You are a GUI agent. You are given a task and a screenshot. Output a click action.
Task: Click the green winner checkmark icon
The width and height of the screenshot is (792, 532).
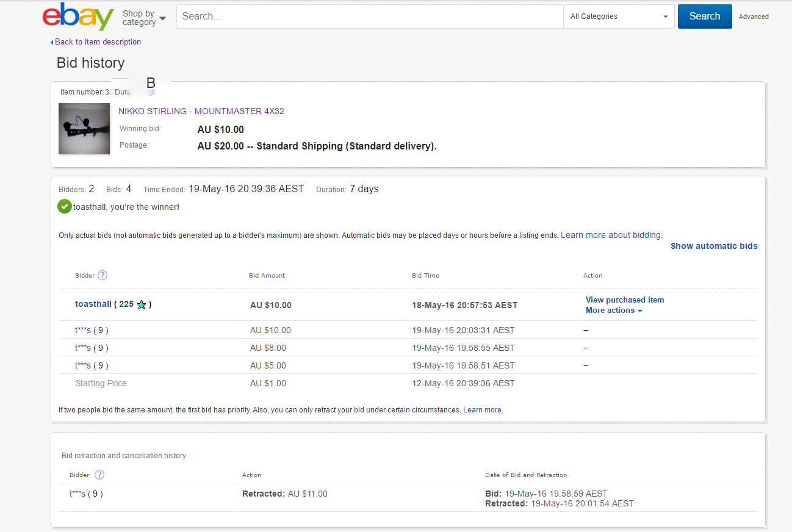pos(64,207)
